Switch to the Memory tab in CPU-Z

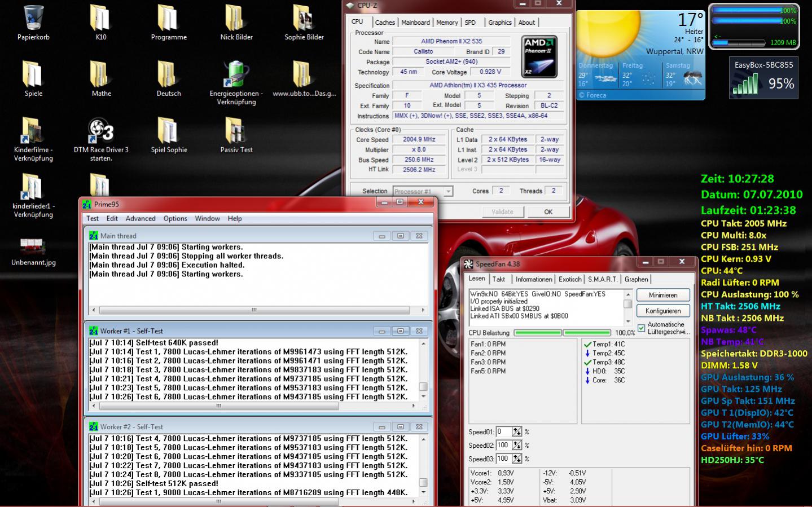point(446,23)
